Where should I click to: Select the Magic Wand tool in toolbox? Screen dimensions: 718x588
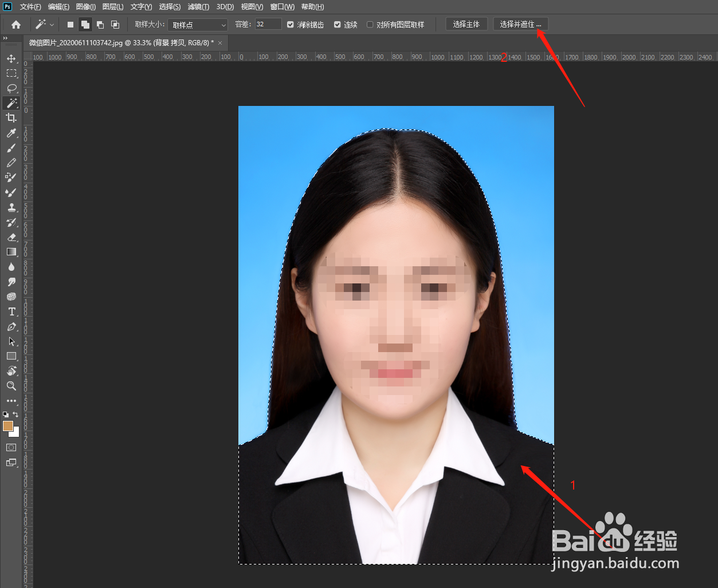click(x=11, y=103)
